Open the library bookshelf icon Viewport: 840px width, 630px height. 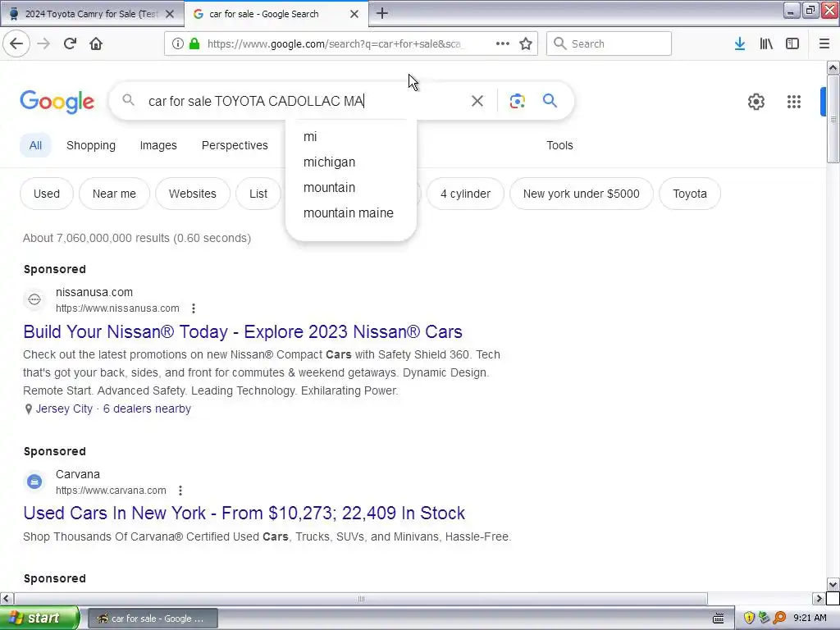[766, 43]
